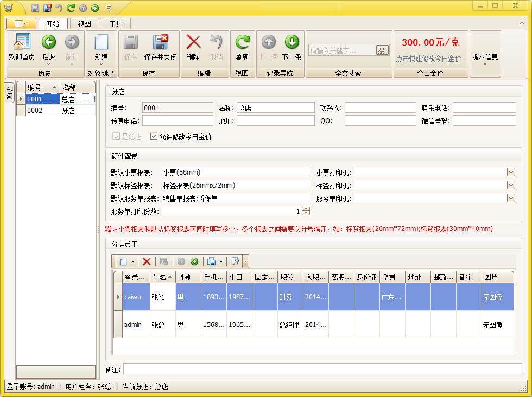Click green down-arrow in 分店员工 toolbar

coord(194,261)
